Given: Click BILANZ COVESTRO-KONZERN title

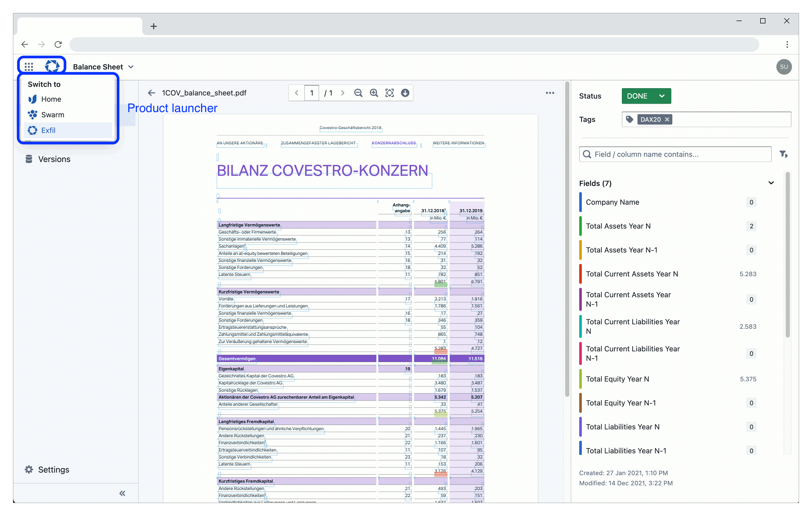Looking at the screenshot, I should pyautogui.click(x=322, y=171).
